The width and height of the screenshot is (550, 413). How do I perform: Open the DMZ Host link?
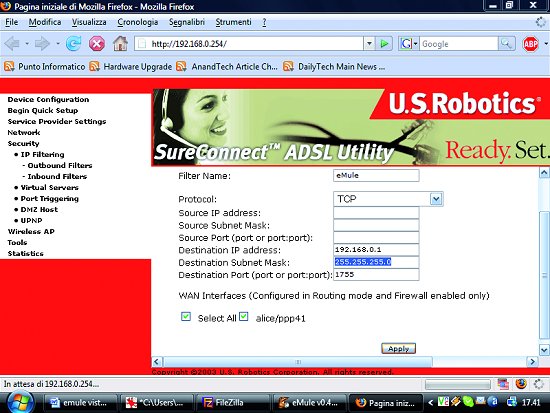point(39,209)
